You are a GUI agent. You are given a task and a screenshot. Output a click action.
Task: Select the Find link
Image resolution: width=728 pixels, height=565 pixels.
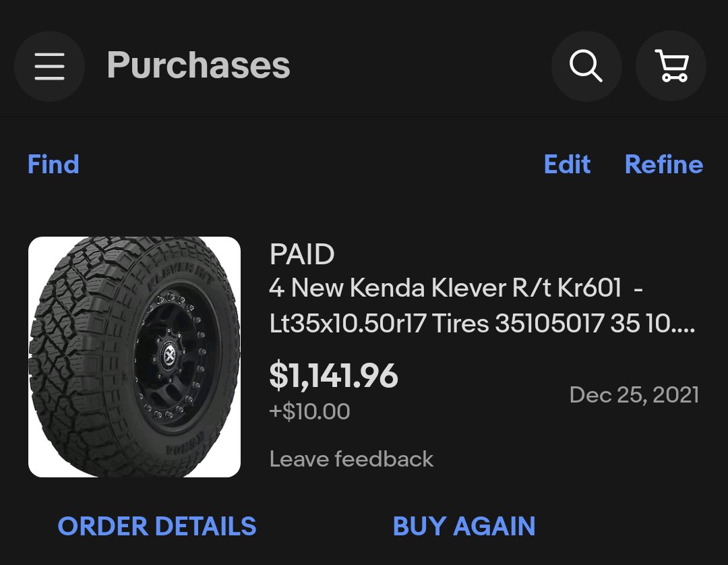53,165
